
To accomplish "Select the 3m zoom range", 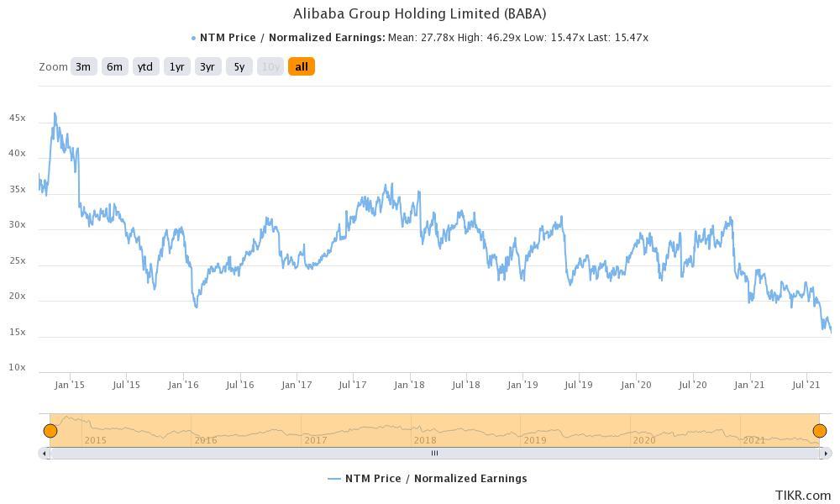I will pyautogui.click(x=83, y=66).
